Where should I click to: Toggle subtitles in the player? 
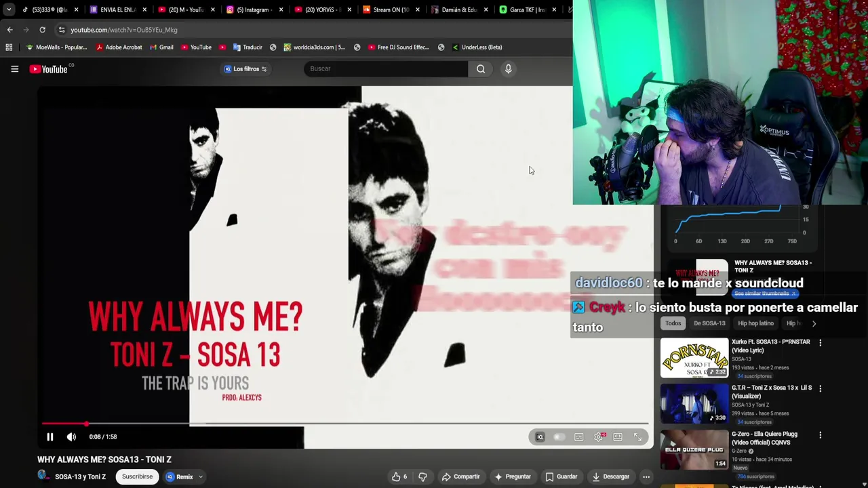pos(578,437)
